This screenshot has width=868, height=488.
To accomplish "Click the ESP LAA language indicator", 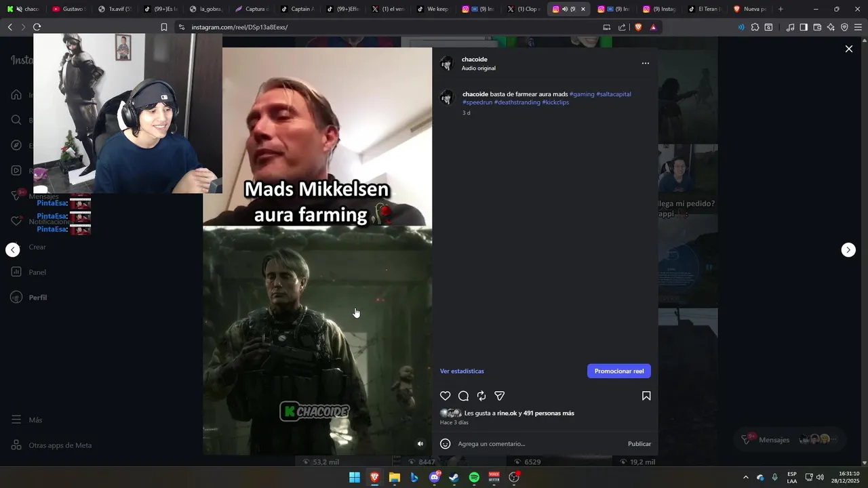I will pyautogui.click(x=792, y=478).
